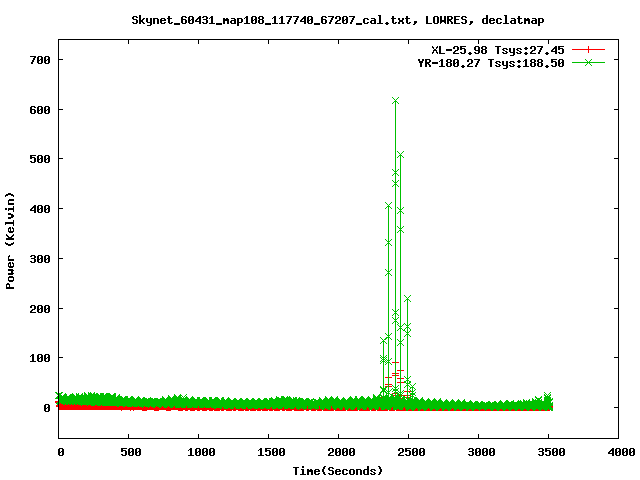This screenshot has height=480, width=640.
Task: Click the 100 y-axis tick label
Action: pyautogui.click(x=40, y=358)
